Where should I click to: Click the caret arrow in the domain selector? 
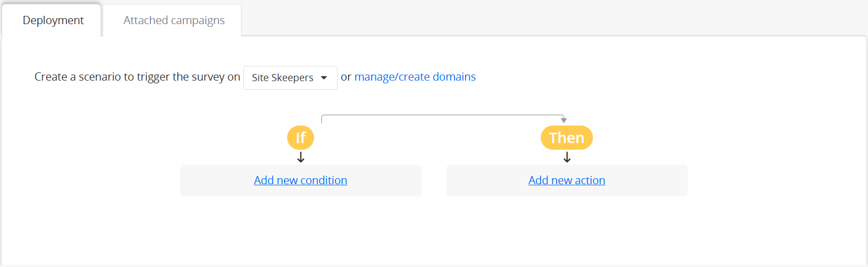pos(324,78)
